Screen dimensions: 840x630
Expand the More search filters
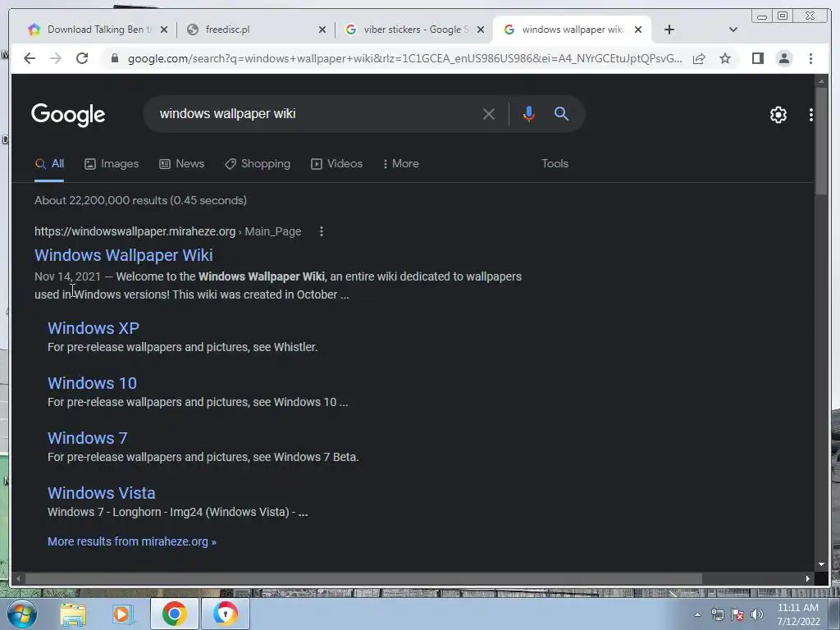click(400, 164)
